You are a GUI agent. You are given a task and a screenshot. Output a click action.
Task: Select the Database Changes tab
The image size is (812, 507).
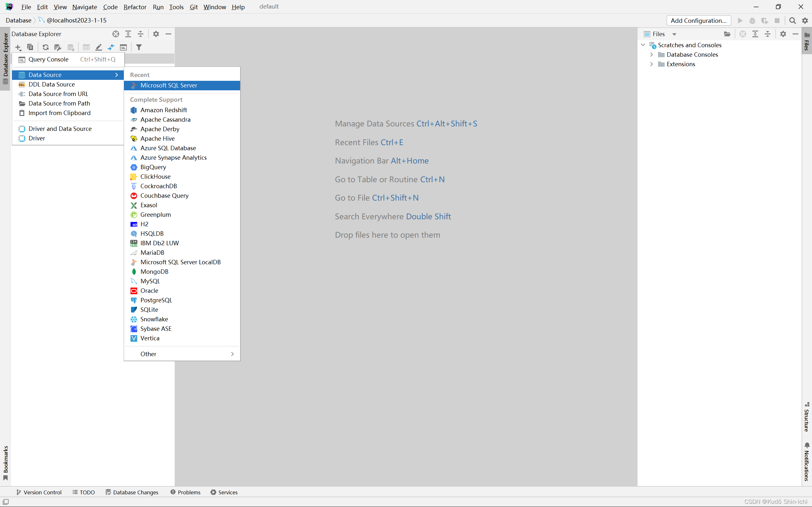coord(135,492)
